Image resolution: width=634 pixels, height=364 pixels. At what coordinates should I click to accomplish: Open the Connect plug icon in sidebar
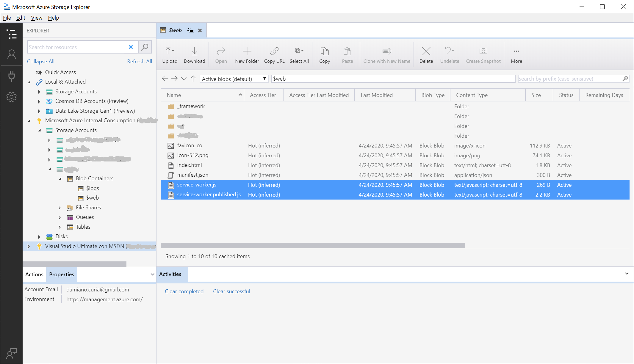[11, 76]
